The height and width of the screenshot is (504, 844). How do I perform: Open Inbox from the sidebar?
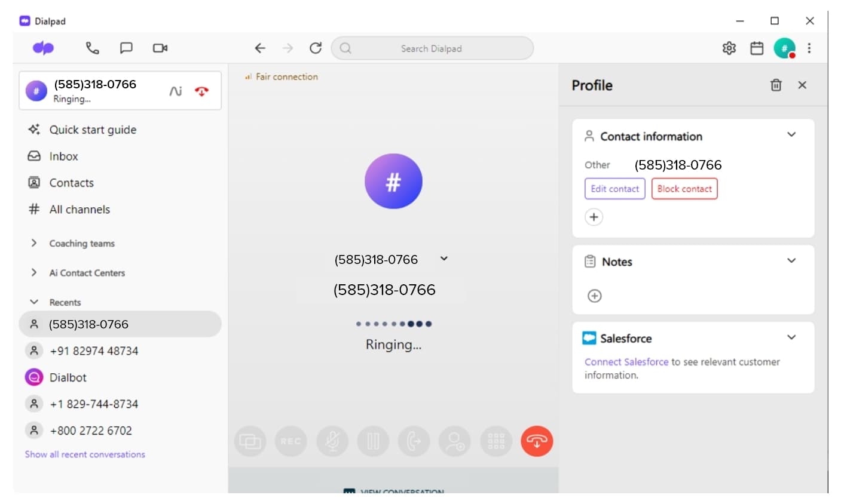tap(63, 156)
